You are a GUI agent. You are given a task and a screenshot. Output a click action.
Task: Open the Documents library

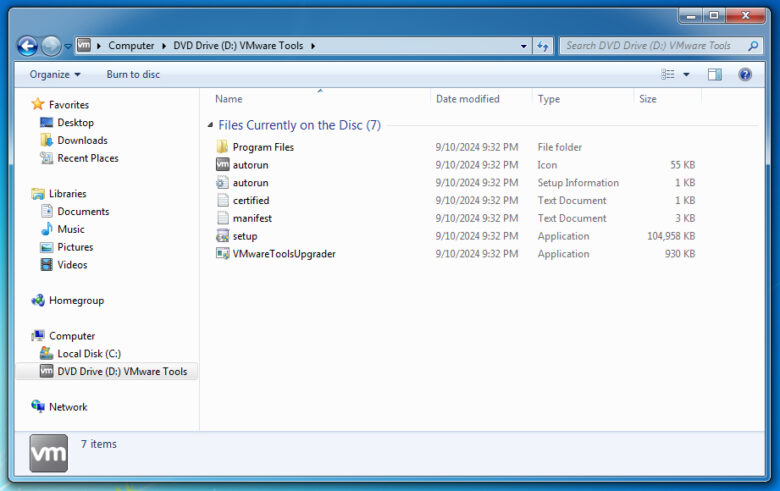(x=83, y=211)
